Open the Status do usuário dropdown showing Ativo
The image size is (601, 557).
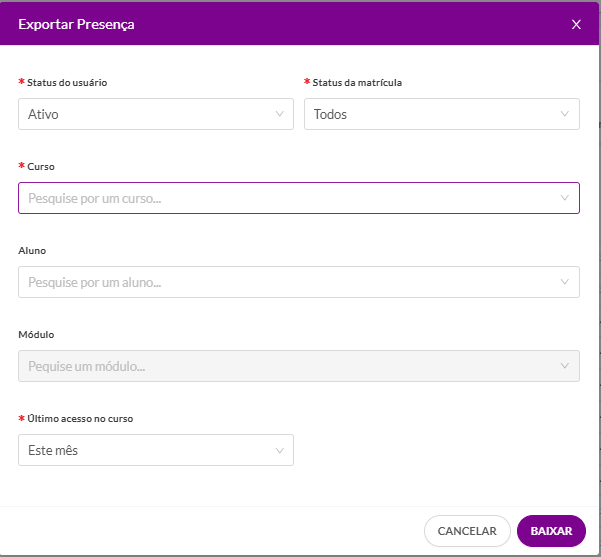pos(156,114)
